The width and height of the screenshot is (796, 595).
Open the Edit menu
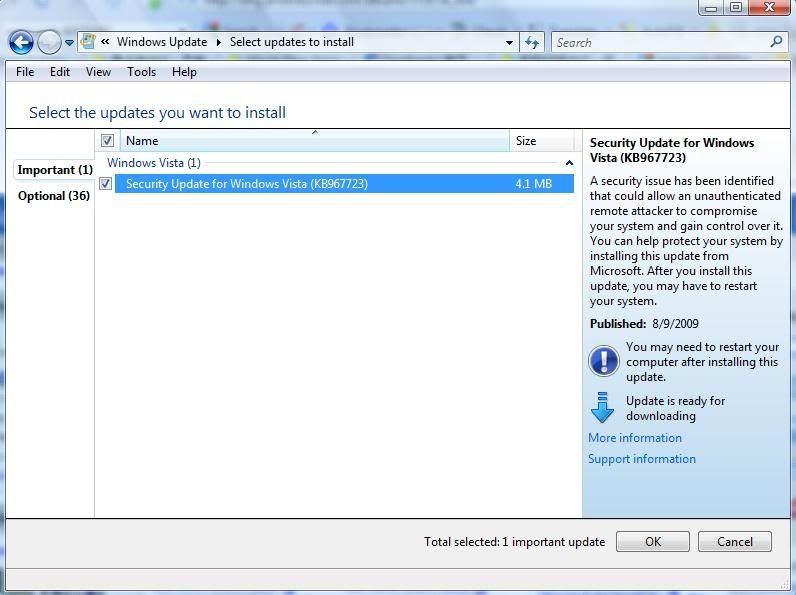pyautogui.click(x=59, y=72)
